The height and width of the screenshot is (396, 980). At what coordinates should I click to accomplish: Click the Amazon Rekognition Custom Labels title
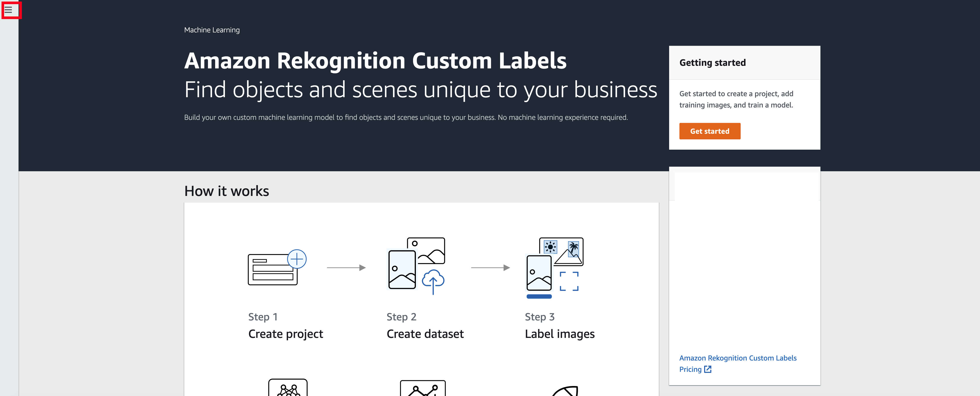pyautogui.click(x=375, y=61)
